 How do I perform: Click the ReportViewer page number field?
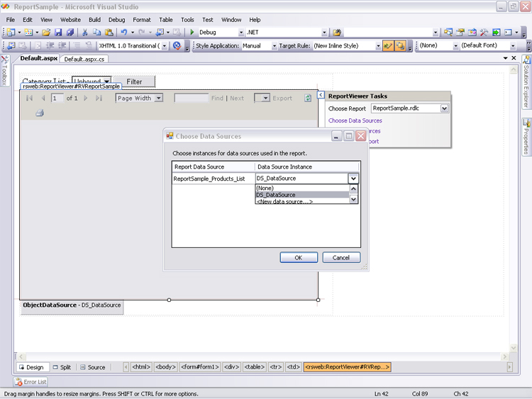pyautogui.click(x=57, y=99)
